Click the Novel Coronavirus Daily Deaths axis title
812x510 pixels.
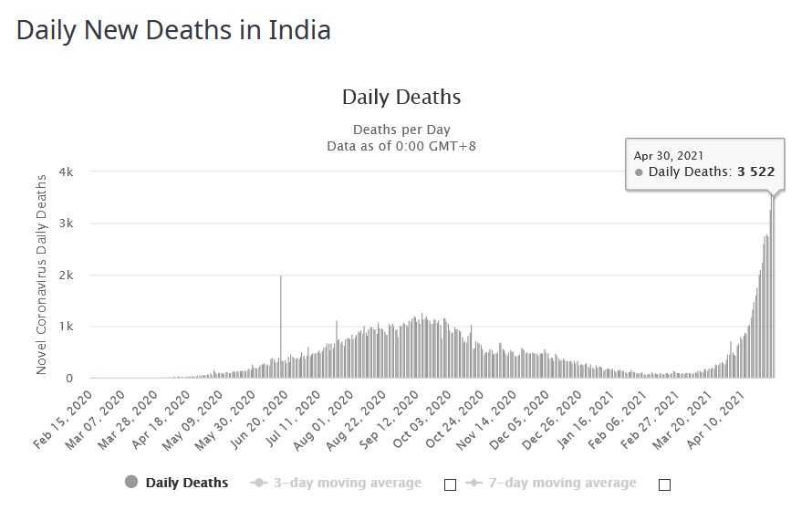pyautogui.click(x=42, y=272)
